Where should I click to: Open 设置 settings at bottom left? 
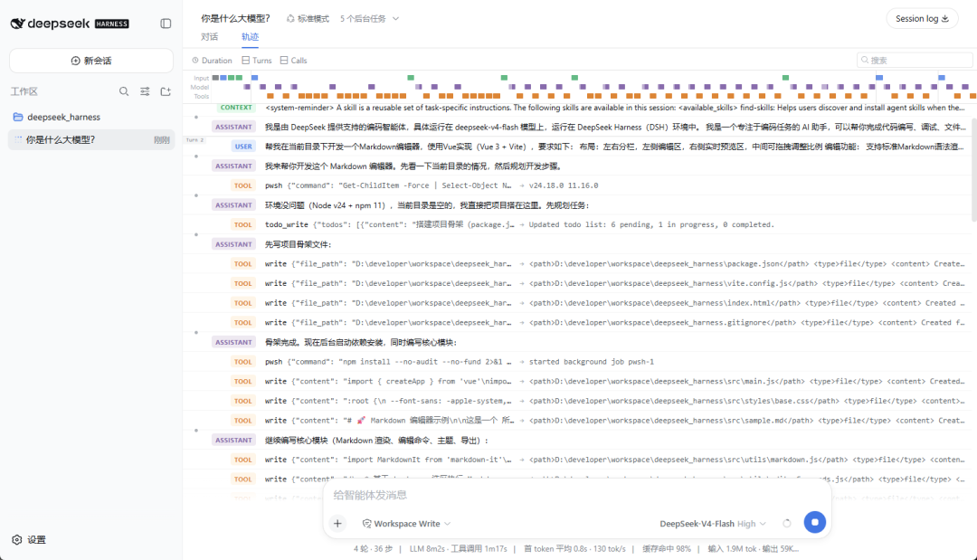pos(29,539)
